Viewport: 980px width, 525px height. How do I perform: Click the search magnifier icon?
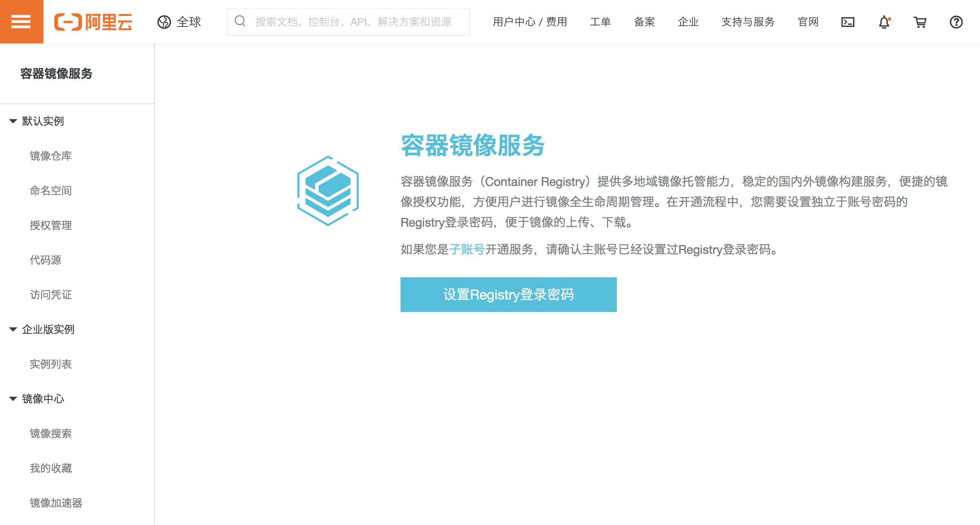point(240,21)
